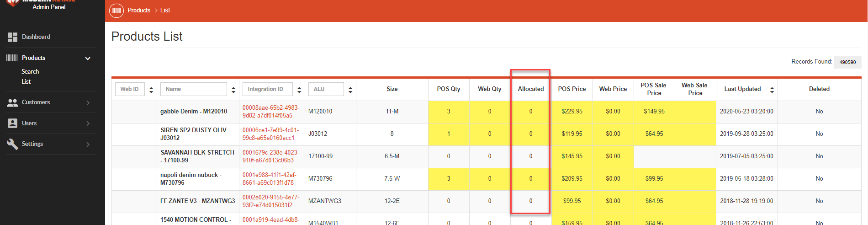Open the Products menu label

[x=33, y=58]
